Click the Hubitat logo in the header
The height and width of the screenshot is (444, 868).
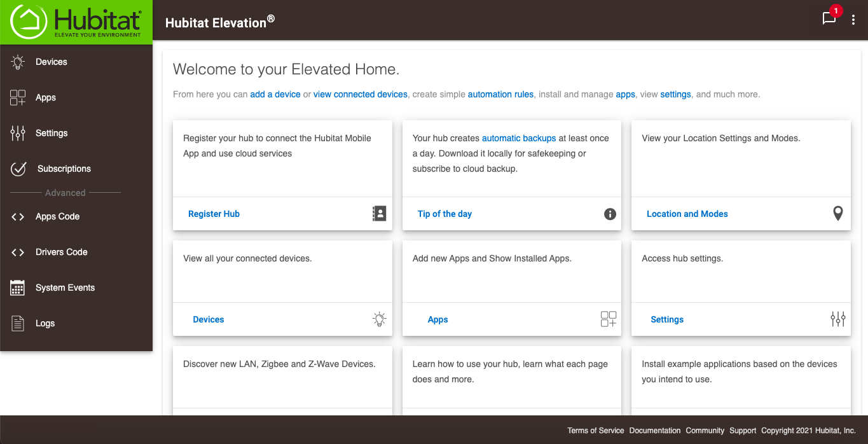point(76,22)
